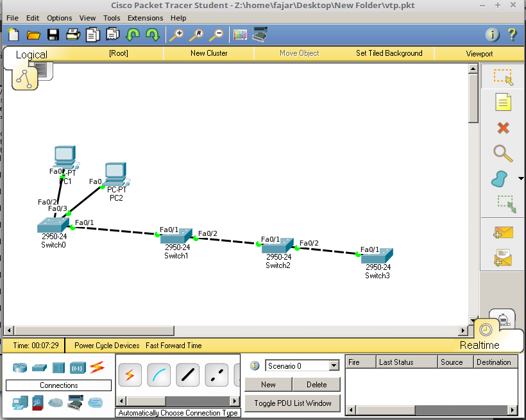Image resolution: width=526 pixels, height=420 pixels.
Task: Select the Add Simple PDU tool
Action: pos(504,232)
